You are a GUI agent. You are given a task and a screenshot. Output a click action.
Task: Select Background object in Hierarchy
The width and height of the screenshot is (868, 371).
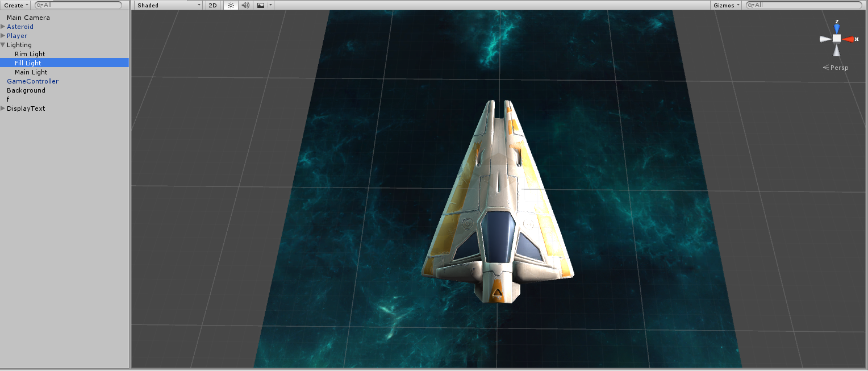coord(26,90)
